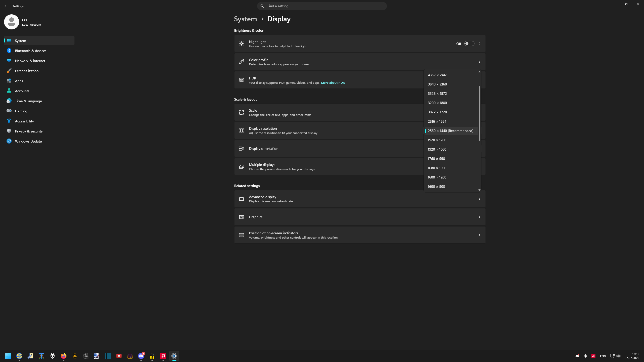Open Accessibility settings
The image size is (644, 362).
coord(39,121)
